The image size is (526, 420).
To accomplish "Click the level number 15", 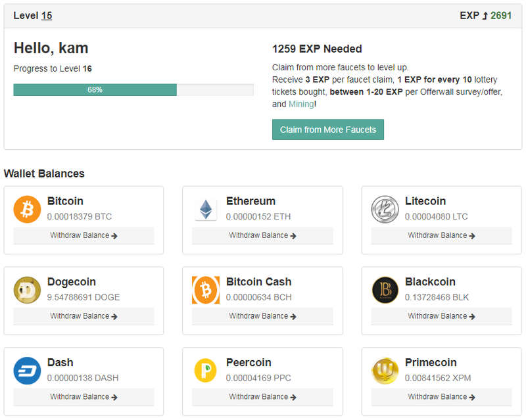I will (47, 16).
